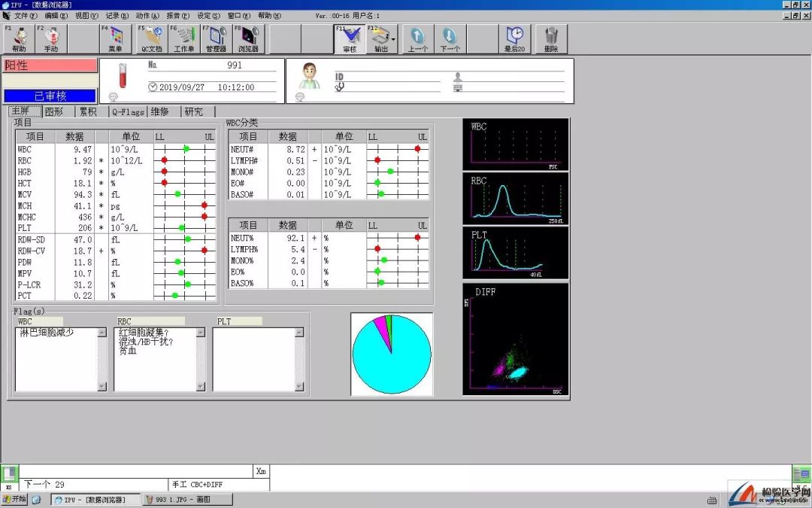Open the QC文档 toolbar icon
Viewport: 812px width, 508px height.
click(151, 39)
